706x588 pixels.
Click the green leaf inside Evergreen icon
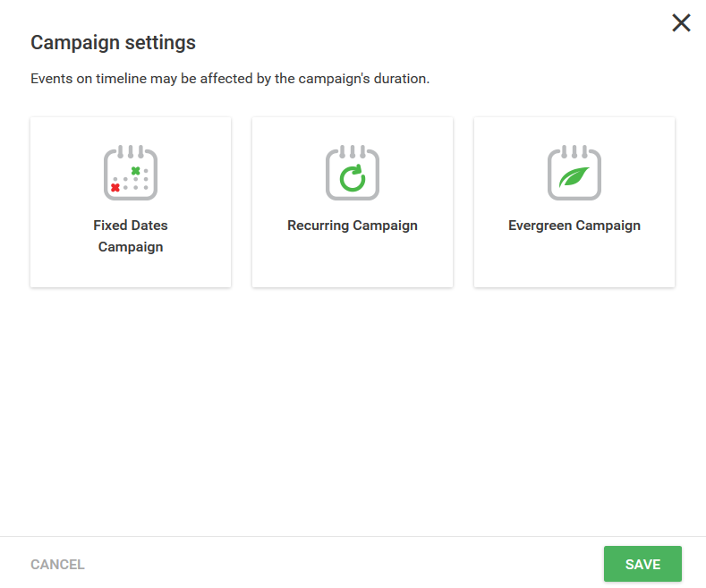coord(574,177)
